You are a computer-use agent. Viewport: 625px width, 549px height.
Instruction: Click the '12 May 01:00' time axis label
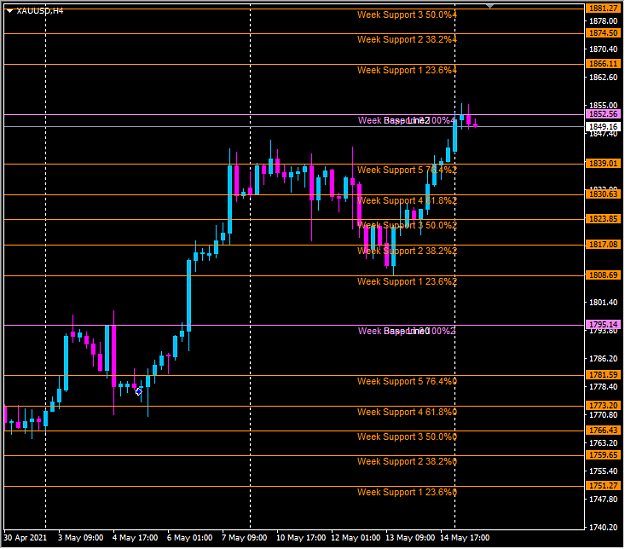356,538
